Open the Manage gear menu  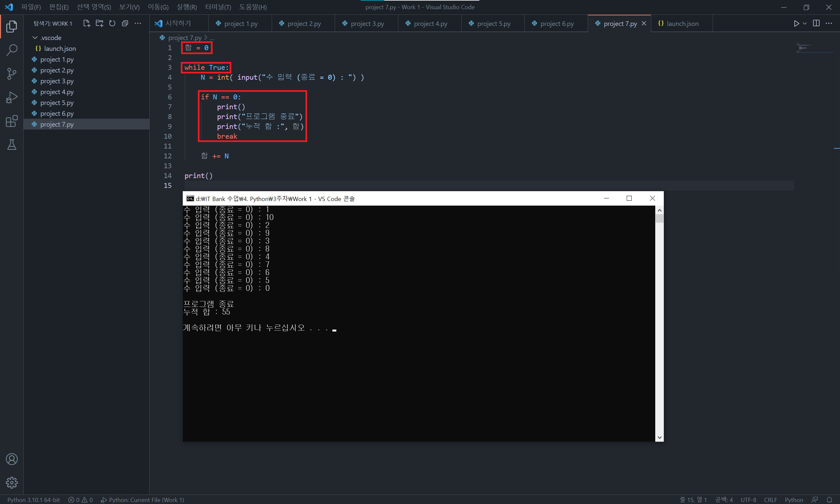coord(11,482)
